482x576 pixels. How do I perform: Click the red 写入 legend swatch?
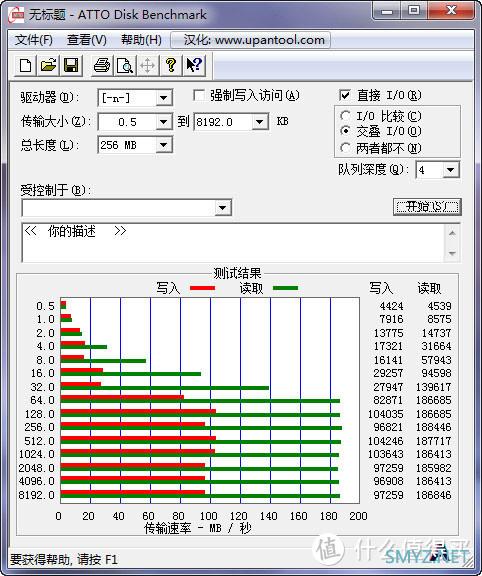tap(202, 288)
